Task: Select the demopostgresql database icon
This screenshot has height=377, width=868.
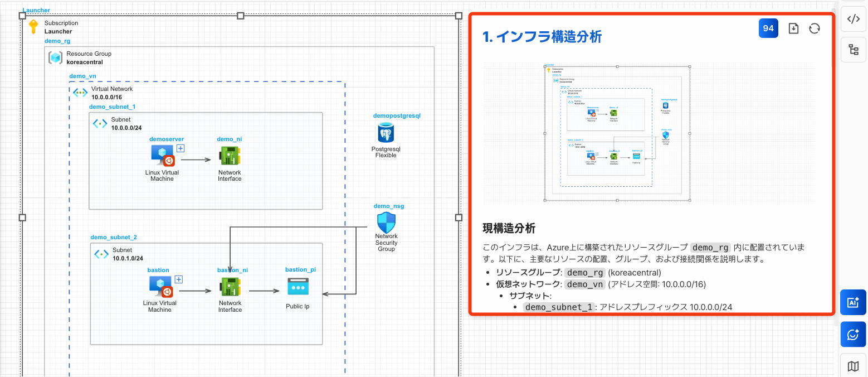Action: coord(386,133)
